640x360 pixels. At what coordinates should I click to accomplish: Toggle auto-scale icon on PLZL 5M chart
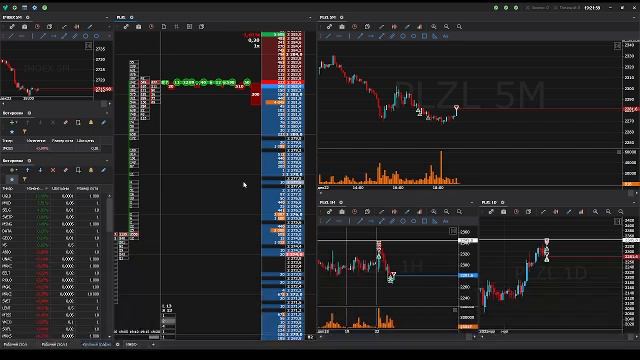[617, 46]
